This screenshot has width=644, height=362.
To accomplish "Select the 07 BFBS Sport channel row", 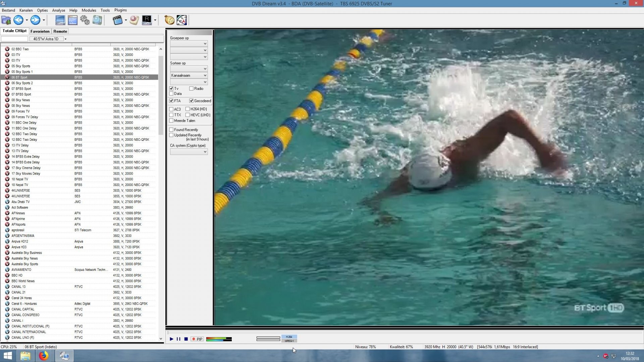I will [x=21, y=89].
